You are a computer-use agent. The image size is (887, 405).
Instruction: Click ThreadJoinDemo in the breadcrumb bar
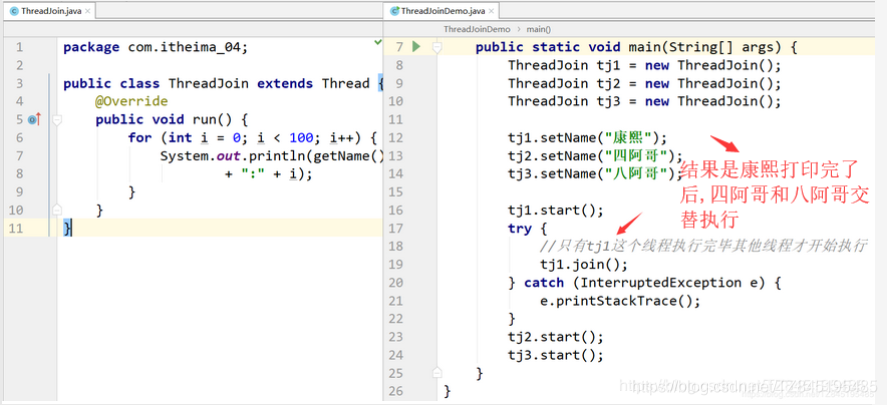click(x=476, y=30)
